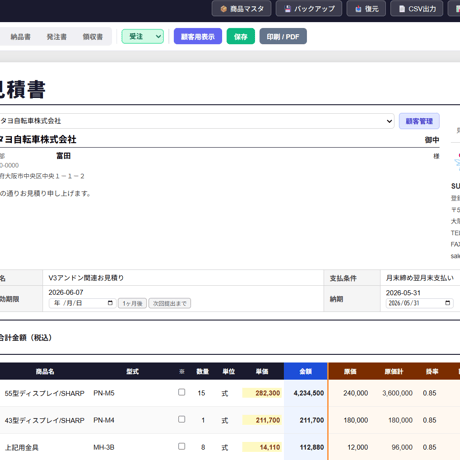460x460 pixels.
Task: Click unit price 14,110 cell
Action: 262,447
